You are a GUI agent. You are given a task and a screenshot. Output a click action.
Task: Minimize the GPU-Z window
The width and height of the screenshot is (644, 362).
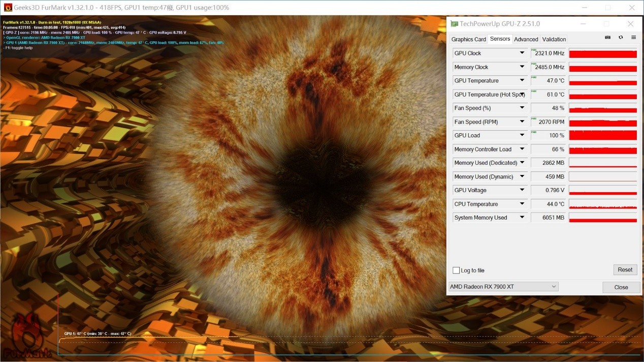pyautogui.click(x=583, y=24)
